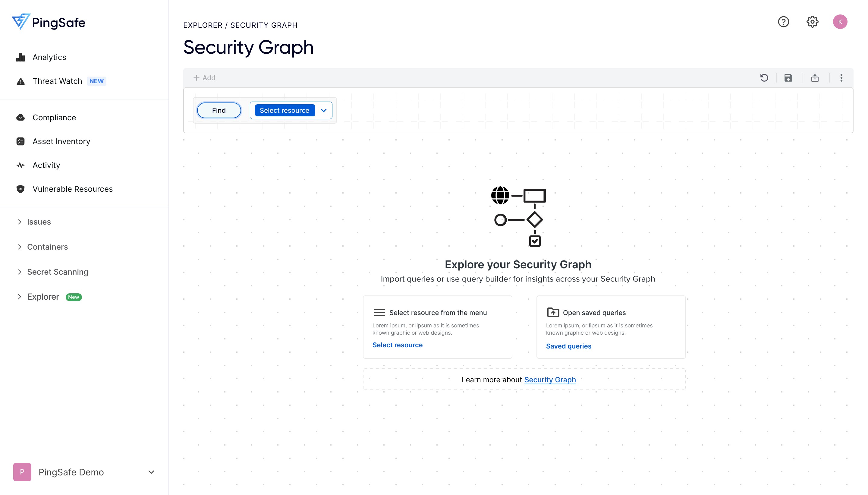
Task: Expand the Issues section chevron
Action: 19,222
